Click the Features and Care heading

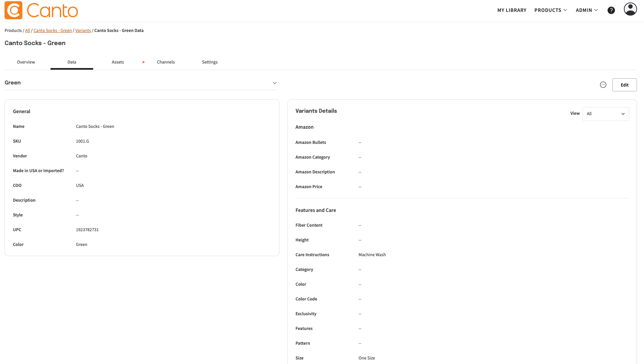[316, 211]
